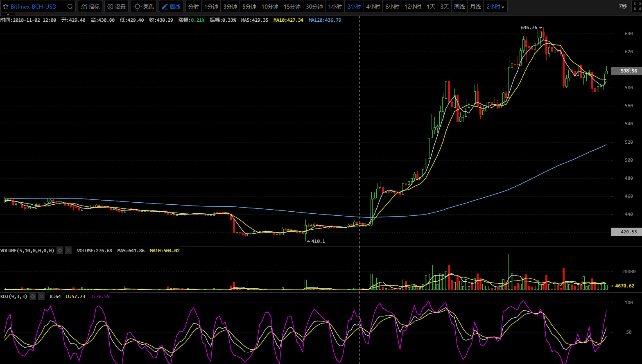Select the 12小时 interval
The width and height of the screenshot is (642, 364).
pyautogui.click(x=413, y=7)
